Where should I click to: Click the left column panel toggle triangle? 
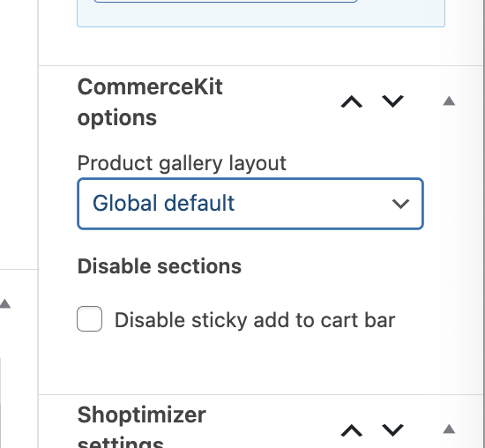pos(5,303)
